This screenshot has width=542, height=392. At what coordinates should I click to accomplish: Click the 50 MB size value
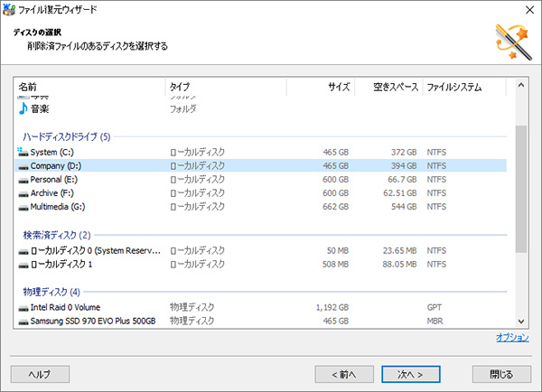click(338, 250)
